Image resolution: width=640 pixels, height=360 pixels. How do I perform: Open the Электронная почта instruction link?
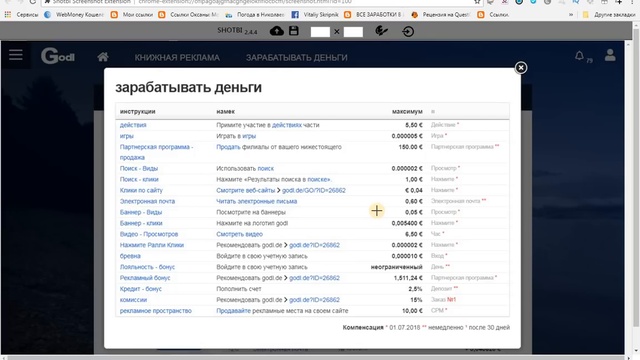point(147,201)
